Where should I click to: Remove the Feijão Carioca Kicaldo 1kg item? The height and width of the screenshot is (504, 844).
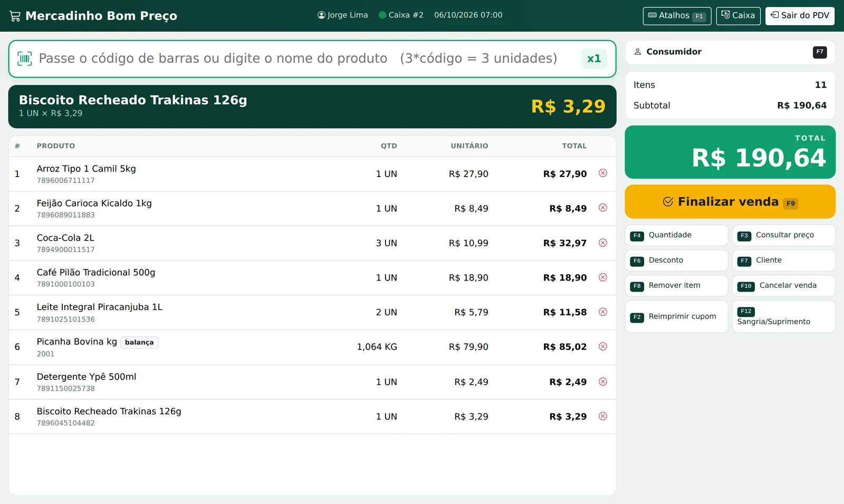[x=603, y=208]
